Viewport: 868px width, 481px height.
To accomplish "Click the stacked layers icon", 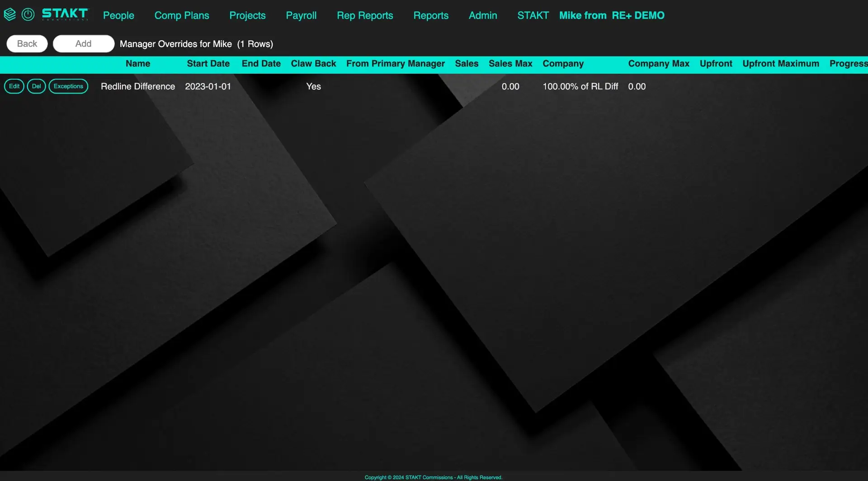I will pos(9,14).
